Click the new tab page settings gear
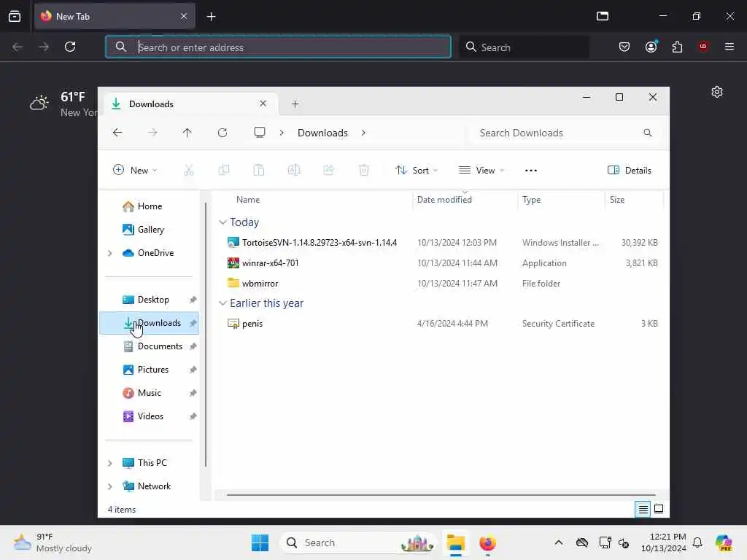The width and height of the screenshot is (747, 560). coord(716,92)
